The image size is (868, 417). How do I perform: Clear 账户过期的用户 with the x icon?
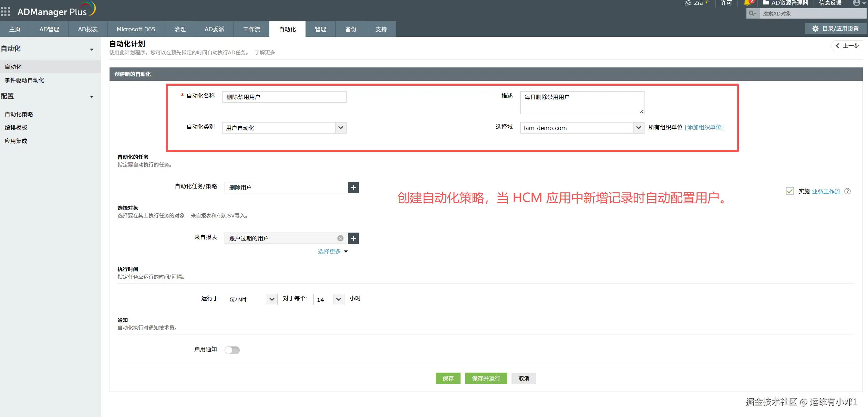(340, 238)
